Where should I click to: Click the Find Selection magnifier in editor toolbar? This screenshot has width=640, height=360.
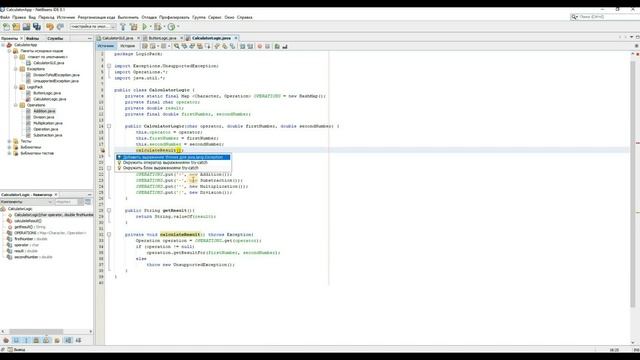pos(176,47)
